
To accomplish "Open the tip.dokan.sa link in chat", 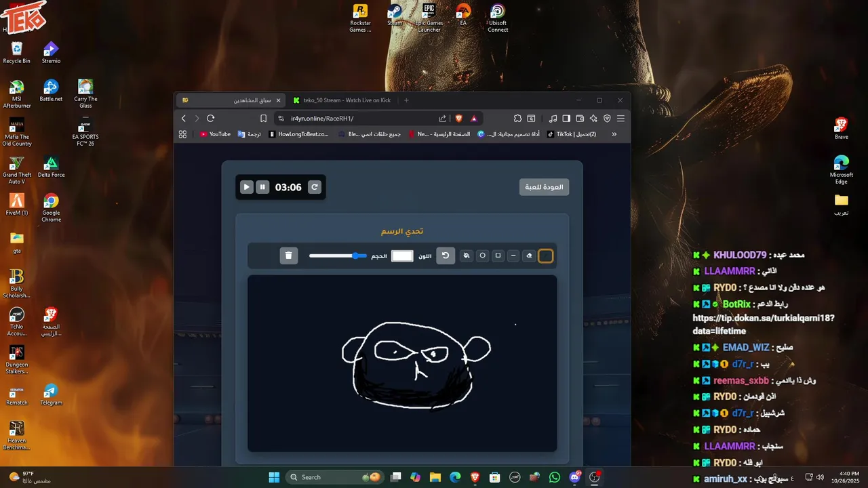I will 764,324.
